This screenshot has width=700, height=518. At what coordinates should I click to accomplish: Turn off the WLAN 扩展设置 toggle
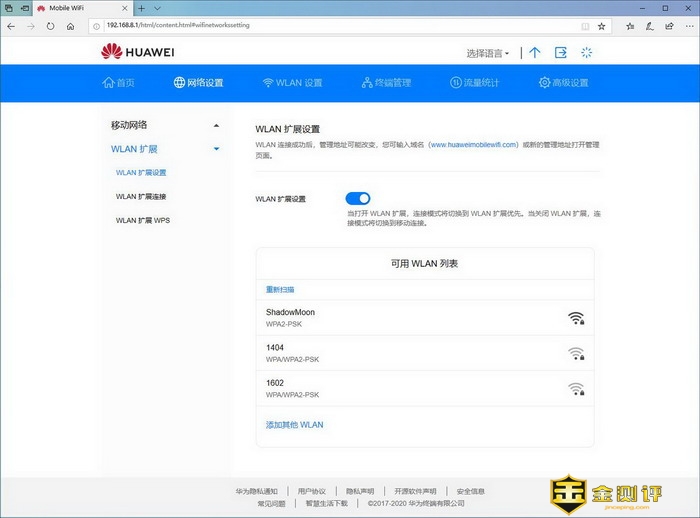tap(358, 199)
